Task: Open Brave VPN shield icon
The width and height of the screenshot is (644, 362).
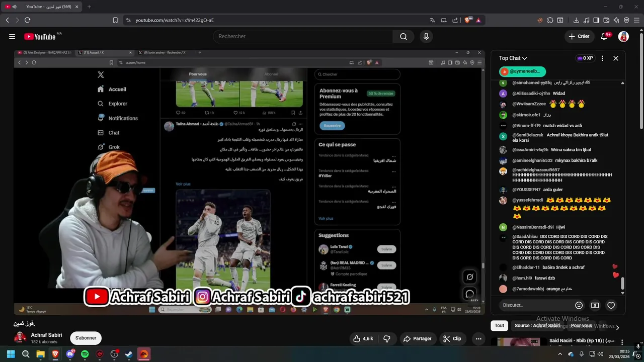Action: 626,20
